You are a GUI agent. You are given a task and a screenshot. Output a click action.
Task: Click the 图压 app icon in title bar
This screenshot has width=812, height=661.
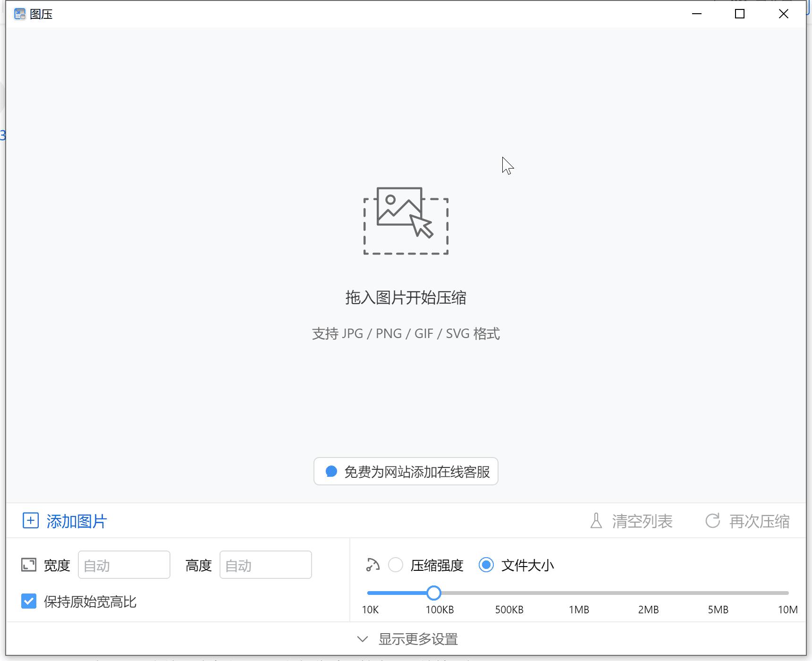20,14
